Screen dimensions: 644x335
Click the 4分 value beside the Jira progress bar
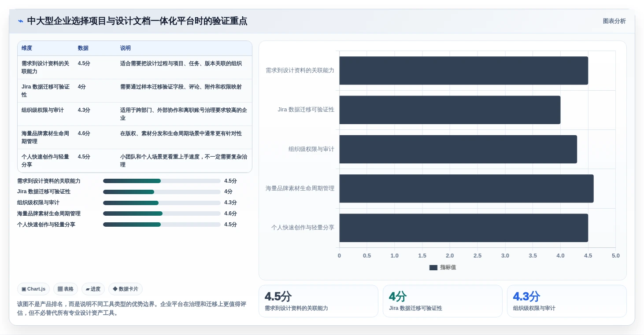[228, 192]
